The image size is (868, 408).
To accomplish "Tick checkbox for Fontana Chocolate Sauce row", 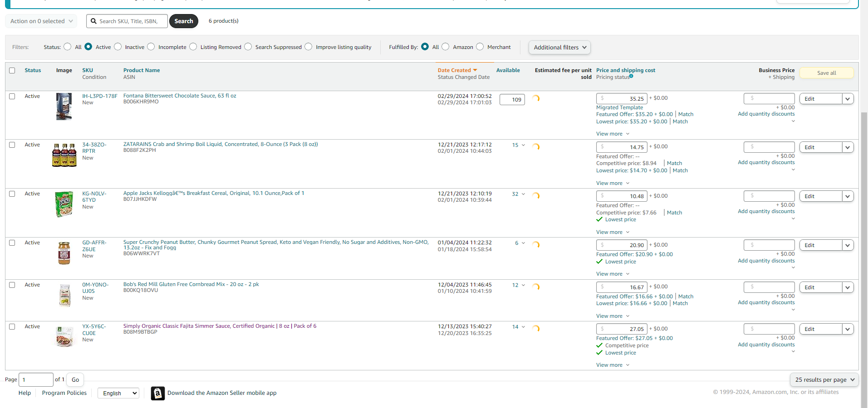I will click(12, 96).
